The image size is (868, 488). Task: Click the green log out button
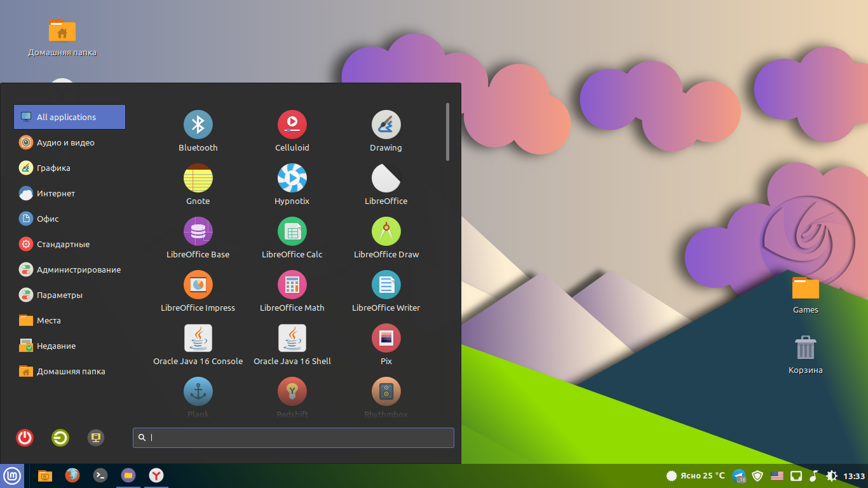tap(60, 437)
